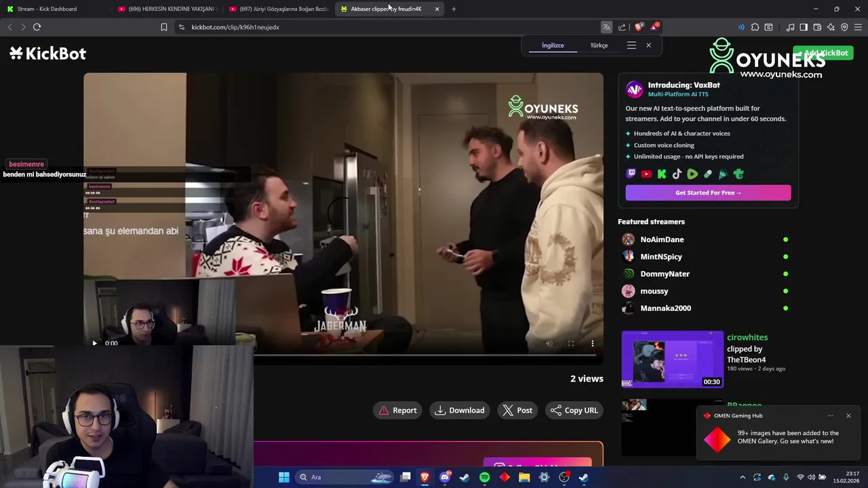Viewport: 868px width, 488px height.
Task: Open the music note playlist icon
Action: coord(790,27)
